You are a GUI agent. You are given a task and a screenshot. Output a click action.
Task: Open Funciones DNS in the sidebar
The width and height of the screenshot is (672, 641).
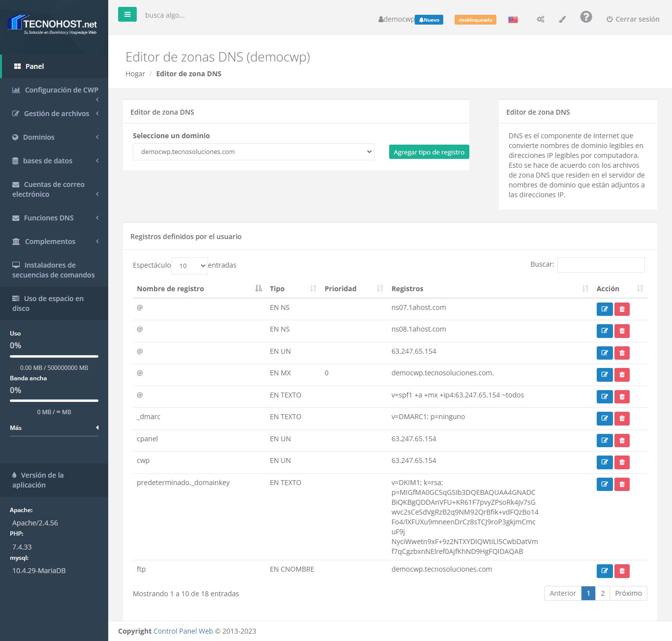54,218
